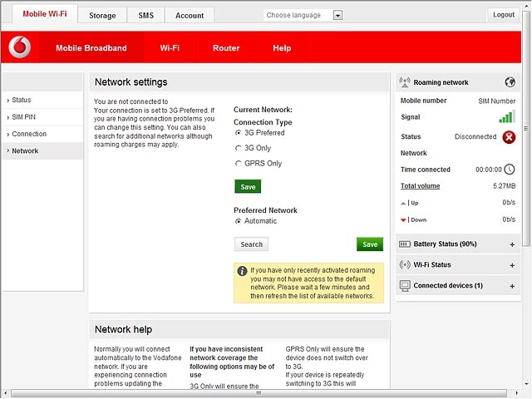Image resolution: width=532 pixels, height=399 pixels.
Task: Click the info icon in yellow roaming notice
Action: coord(242,271)
